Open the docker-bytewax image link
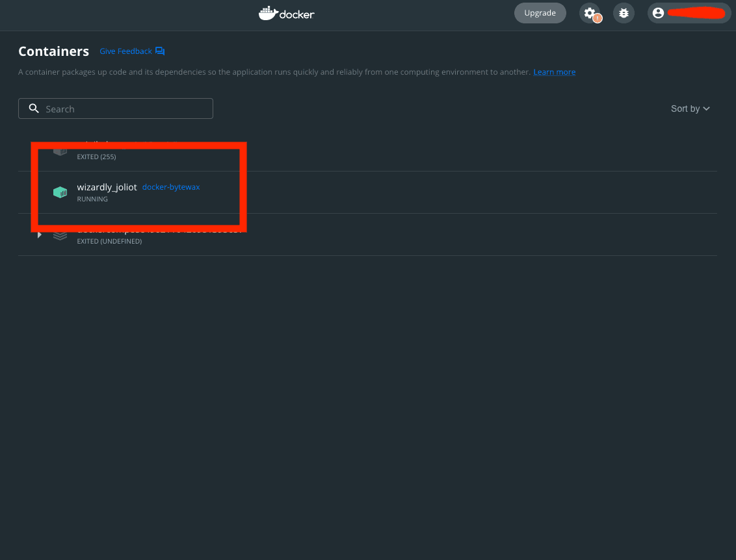This screenshot has height=560, width=736. (171, 187)
